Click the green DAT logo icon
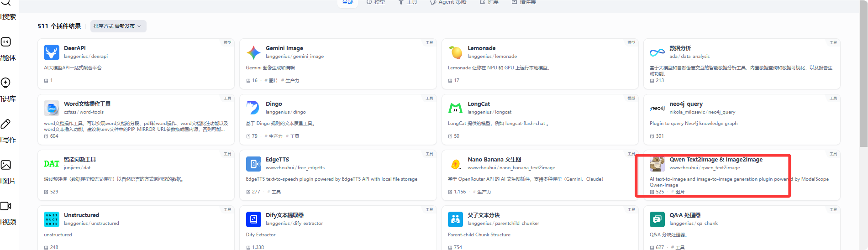The width and height of the screenshot is (868, 250). [52, 164]
